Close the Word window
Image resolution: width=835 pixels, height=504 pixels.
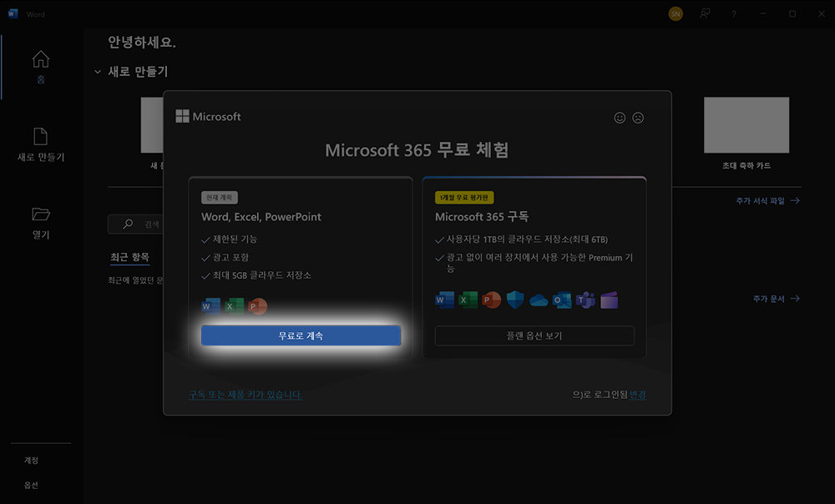click(821, 14)
